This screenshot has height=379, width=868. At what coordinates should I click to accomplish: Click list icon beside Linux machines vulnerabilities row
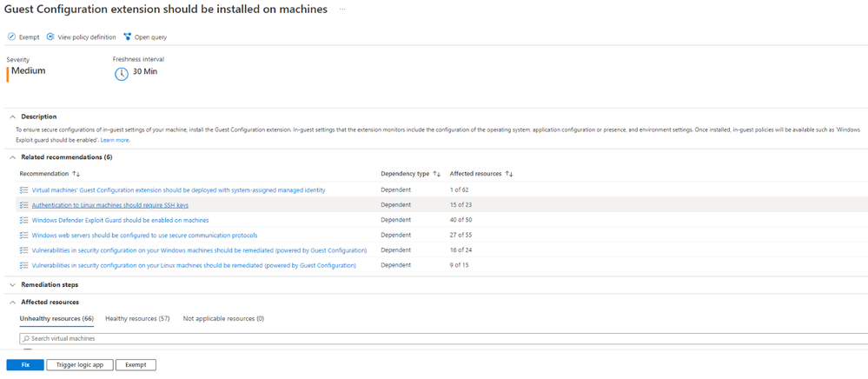[23, 265]
